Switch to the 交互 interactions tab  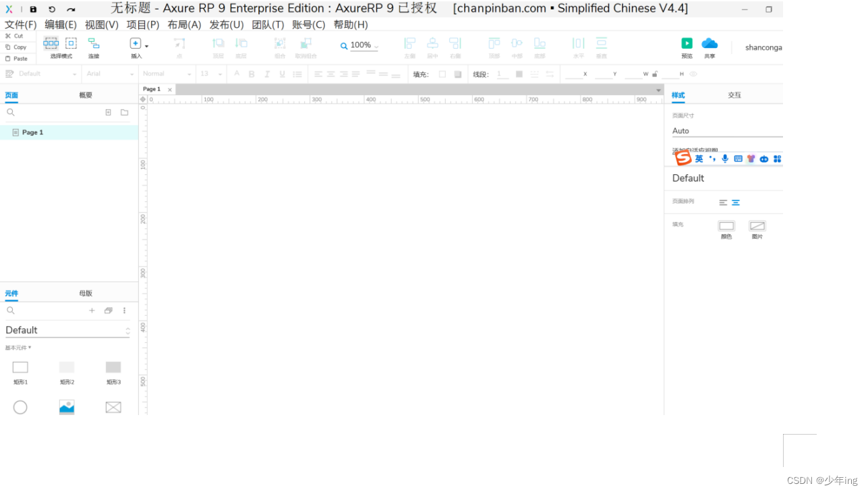pos(734,95)
